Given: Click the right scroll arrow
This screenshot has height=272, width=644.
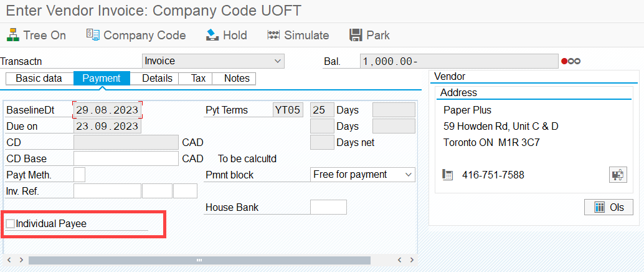Looking at the screenshot, I should click(412, 260).
